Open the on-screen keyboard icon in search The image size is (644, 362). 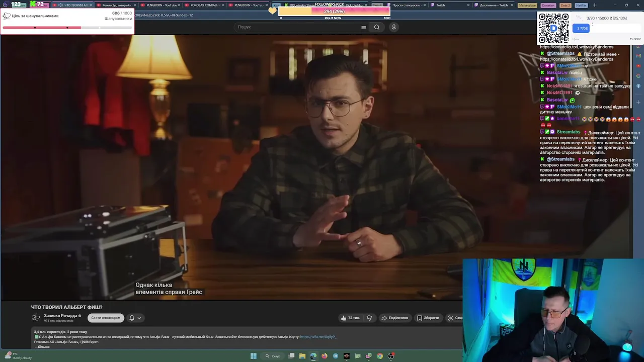click(x=364, y=27)
